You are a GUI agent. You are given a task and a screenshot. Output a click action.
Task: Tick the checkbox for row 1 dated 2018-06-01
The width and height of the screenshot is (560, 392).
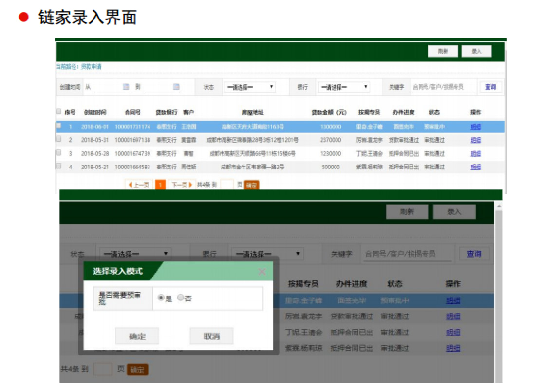58,125
